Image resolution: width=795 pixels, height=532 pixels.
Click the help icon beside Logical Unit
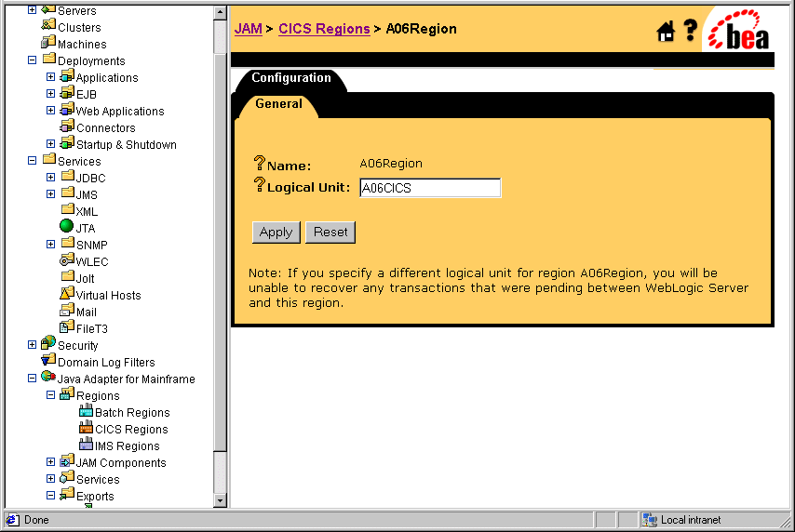[x=259, y=184]
